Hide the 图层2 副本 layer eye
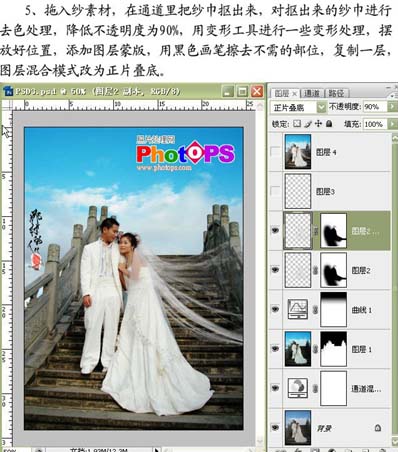This screenshot has width=398, height=452. click(275, 230)
